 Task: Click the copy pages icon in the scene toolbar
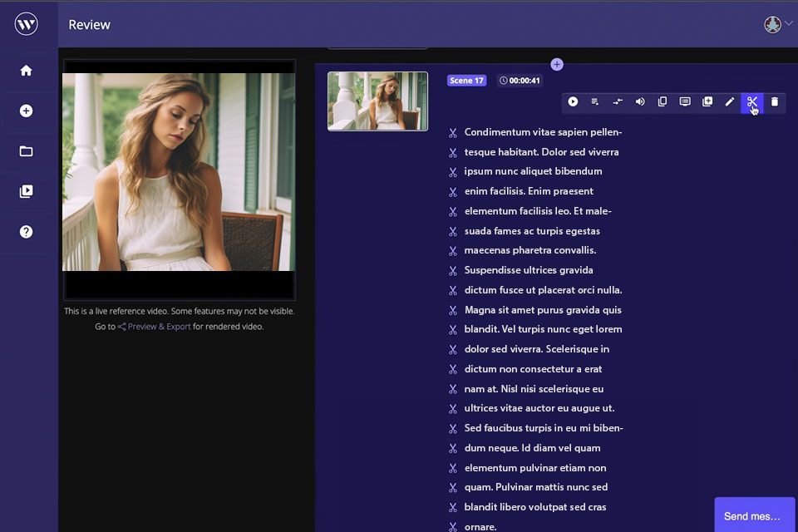663,101
